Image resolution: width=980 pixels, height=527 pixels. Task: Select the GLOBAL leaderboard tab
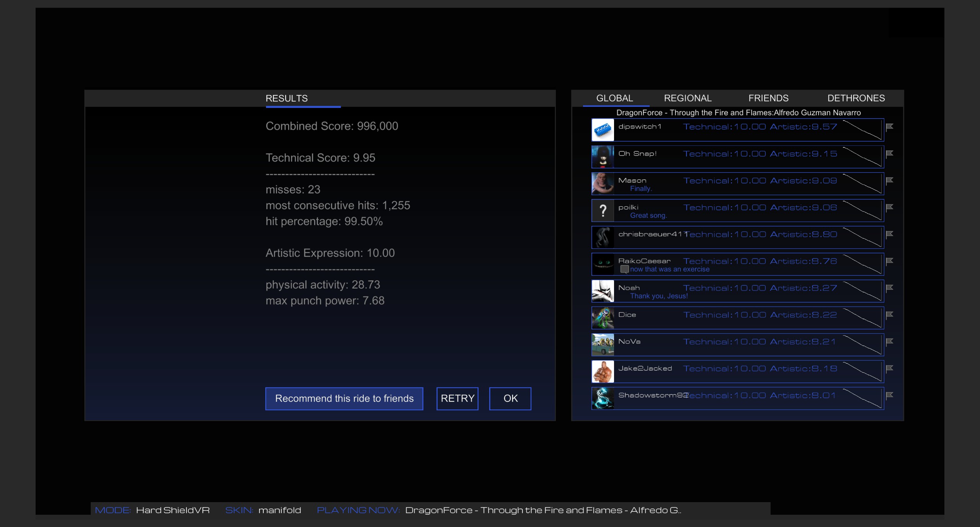coord(614,98)
